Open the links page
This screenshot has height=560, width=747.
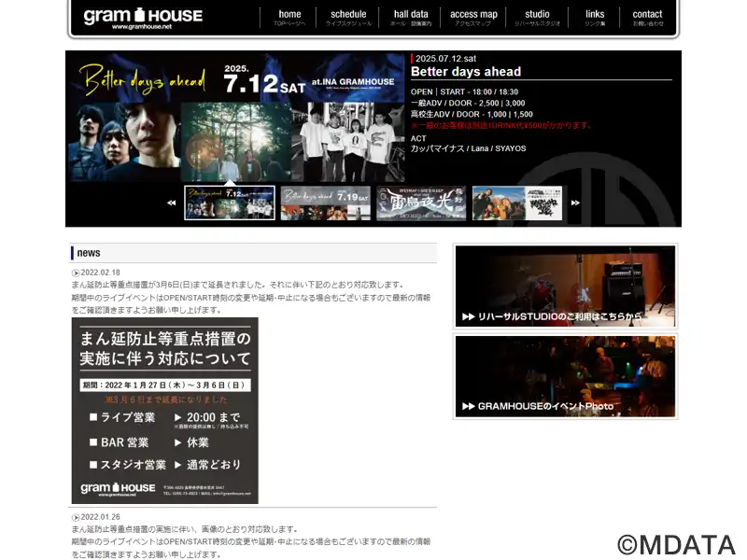coord(595,18)
